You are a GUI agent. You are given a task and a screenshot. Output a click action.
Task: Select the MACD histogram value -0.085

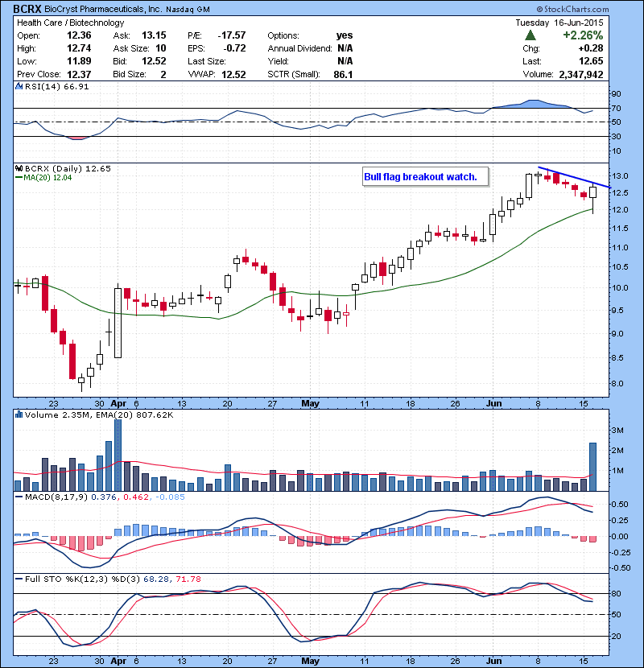(170, 497)
